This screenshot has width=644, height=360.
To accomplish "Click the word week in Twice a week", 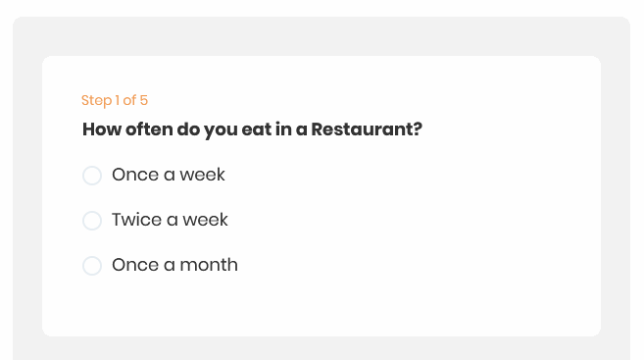I will (206, 220).
